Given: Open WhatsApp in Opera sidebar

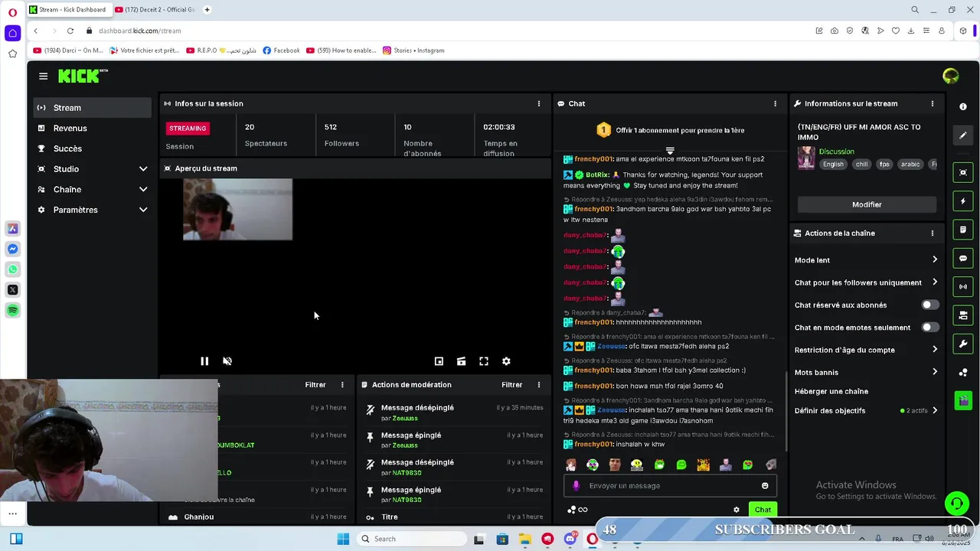Looking at the screenshot, I should tap(12, 269).
